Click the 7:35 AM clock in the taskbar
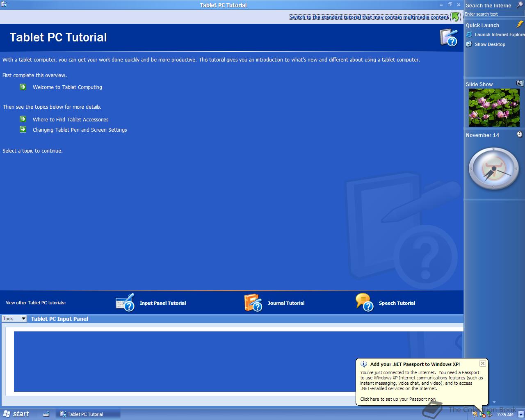This screenshot has width=525, height=420. 505,415
